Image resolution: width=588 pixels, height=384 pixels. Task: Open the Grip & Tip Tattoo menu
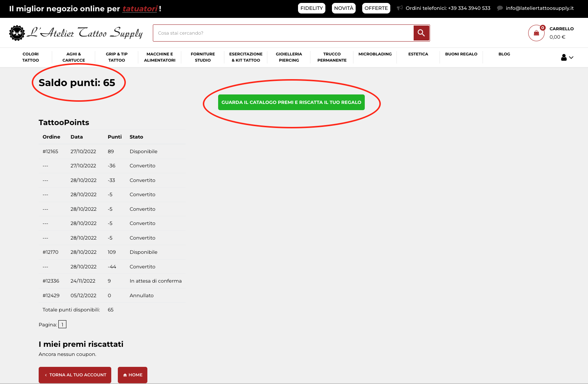tap(117, 57)
